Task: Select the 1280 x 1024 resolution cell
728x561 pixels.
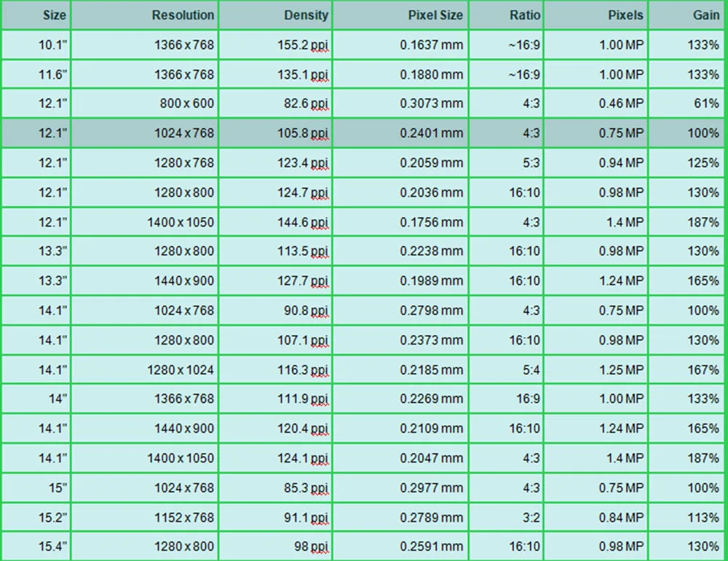Action: click(145, 370)
